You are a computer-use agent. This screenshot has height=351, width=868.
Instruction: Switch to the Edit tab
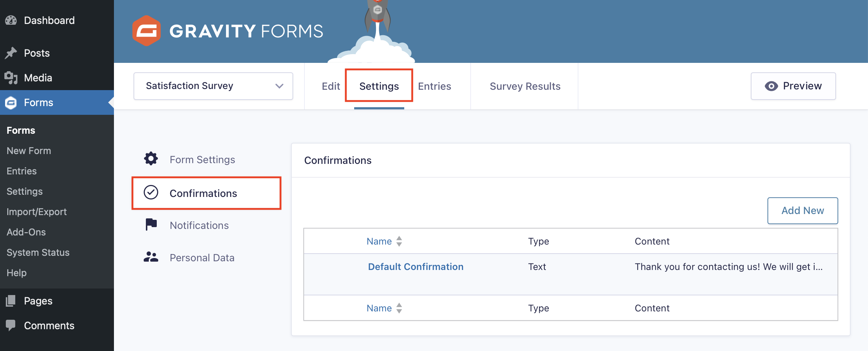(x=331, y=86)
